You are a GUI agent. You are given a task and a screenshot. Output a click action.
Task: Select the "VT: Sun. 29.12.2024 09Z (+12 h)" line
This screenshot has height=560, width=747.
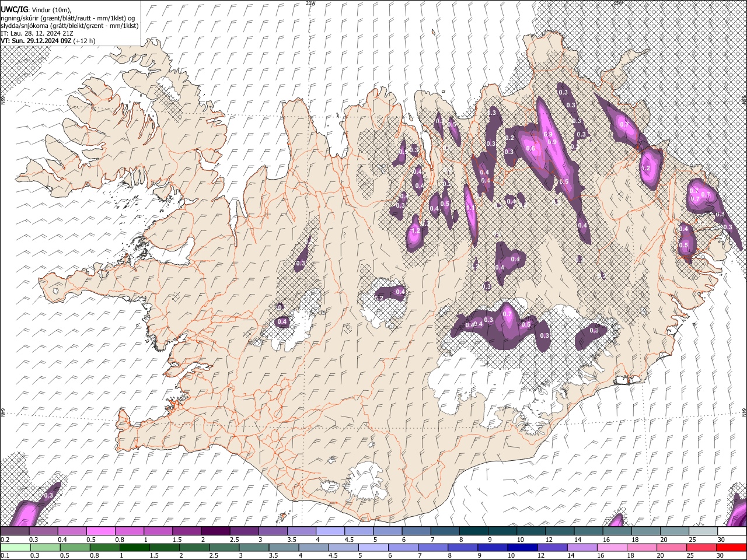coord(48,41)
